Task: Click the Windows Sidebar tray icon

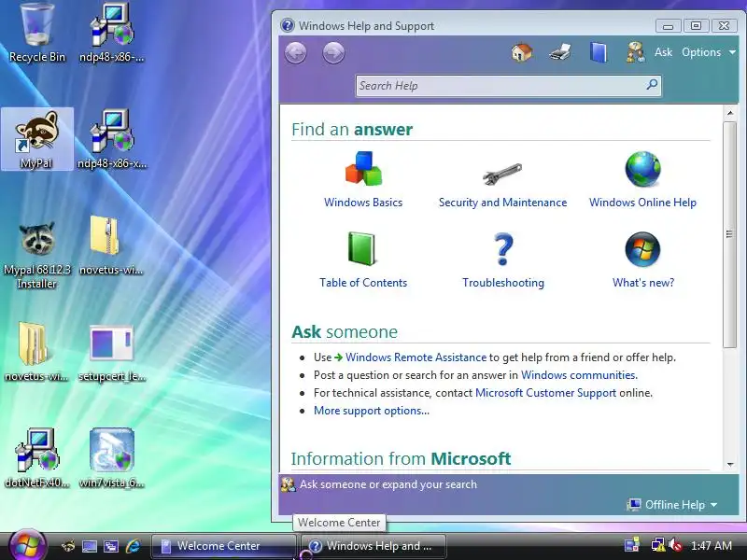Action: [632, 545]
